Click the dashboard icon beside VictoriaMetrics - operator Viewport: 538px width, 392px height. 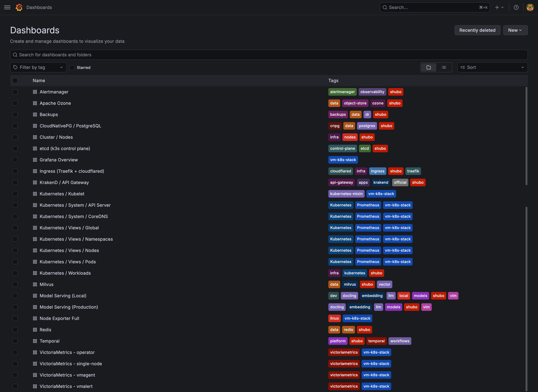35,352
